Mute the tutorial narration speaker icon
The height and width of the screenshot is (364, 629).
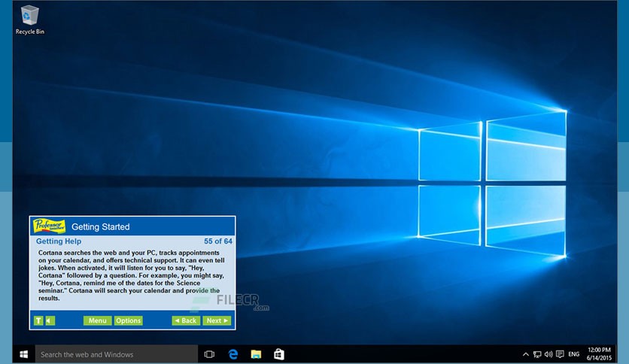click(50, 320)
